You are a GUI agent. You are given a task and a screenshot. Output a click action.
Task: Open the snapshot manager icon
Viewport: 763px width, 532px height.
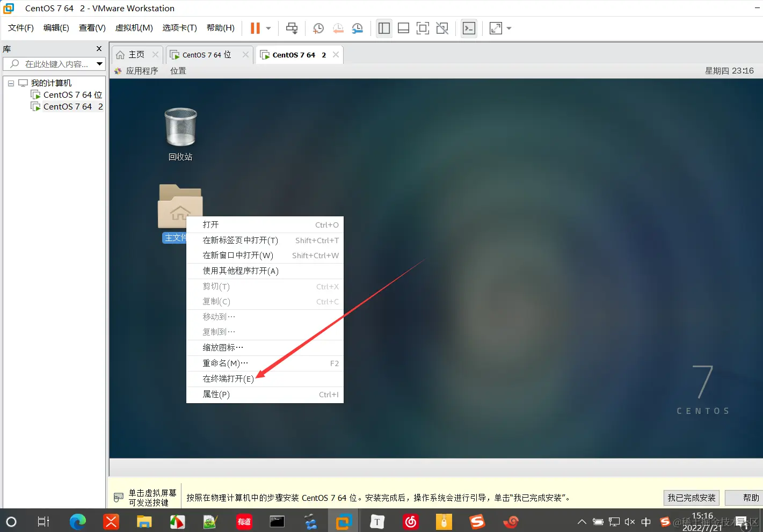(x=358, y=28)
